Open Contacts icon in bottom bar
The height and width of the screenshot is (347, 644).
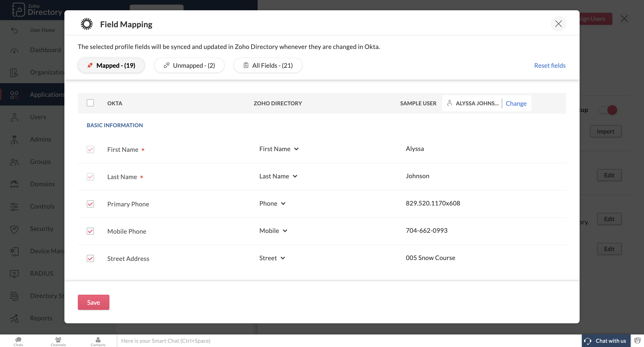(x=98, y=339)
